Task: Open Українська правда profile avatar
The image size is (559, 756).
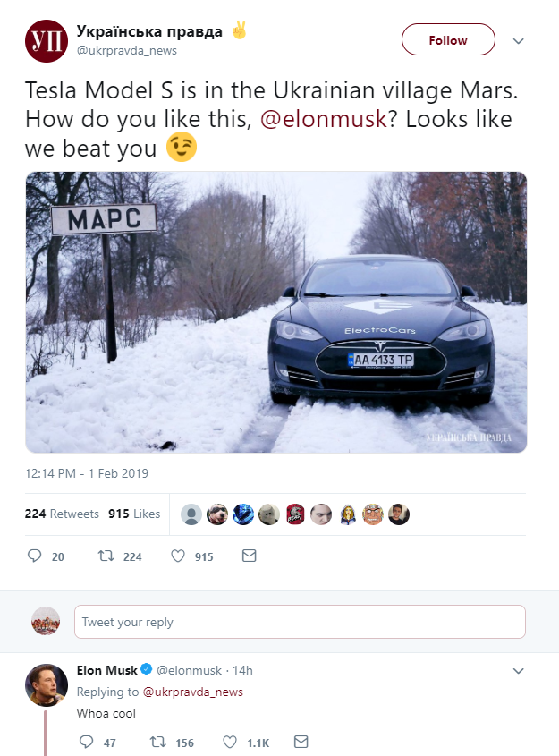Action: tap(47, 40)
